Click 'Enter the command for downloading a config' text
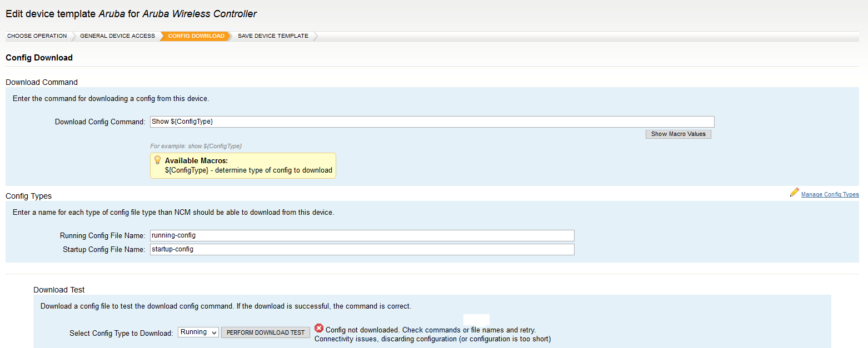This screenshot has width=868, height=348. tap(111, 99)
